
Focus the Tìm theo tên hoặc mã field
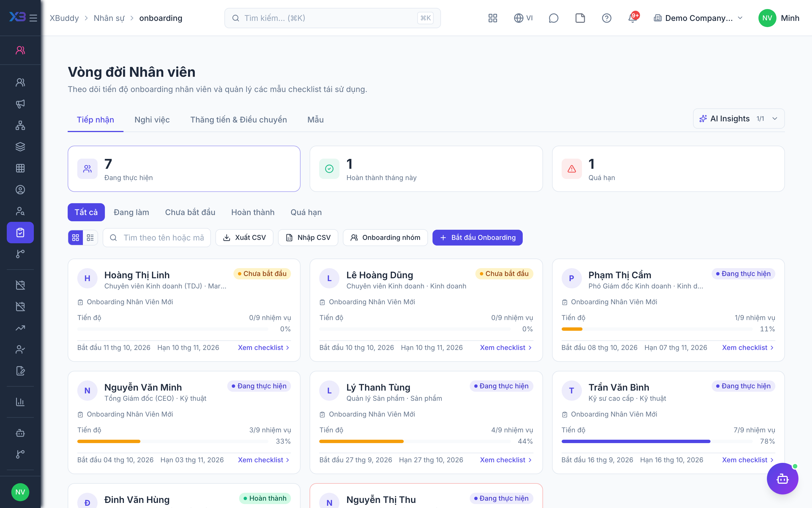pos(157,238)
